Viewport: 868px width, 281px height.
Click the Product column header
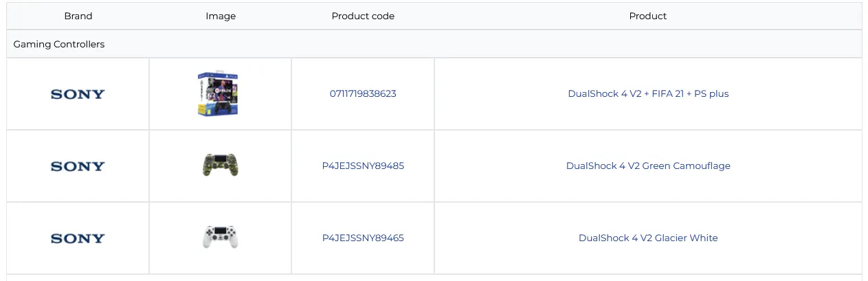pyautogui.click(x=648, y=16)
